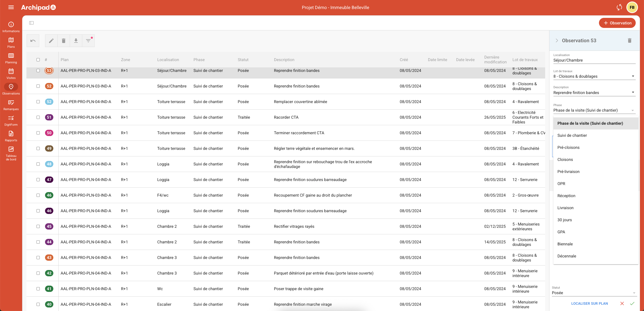Select checkbox of the observation 47 row
The width and height of the screenshot is (644, 311).
coord(38,180)
